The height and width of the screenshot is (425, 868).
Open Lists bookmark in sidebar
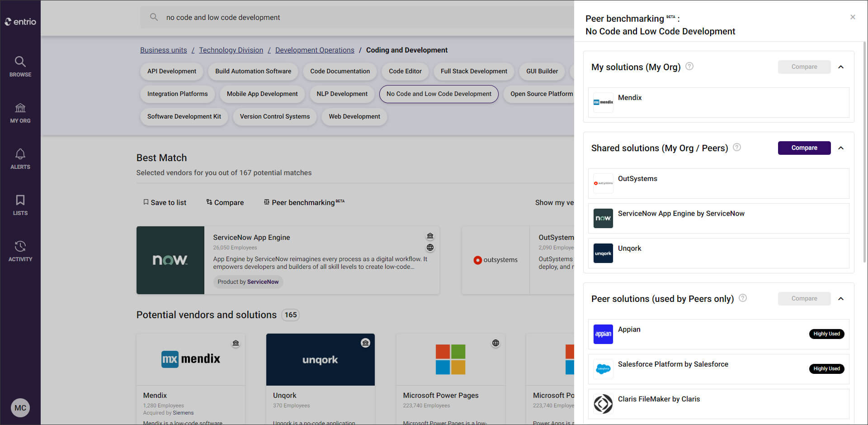pyautogui.click(x=20, y=205)
